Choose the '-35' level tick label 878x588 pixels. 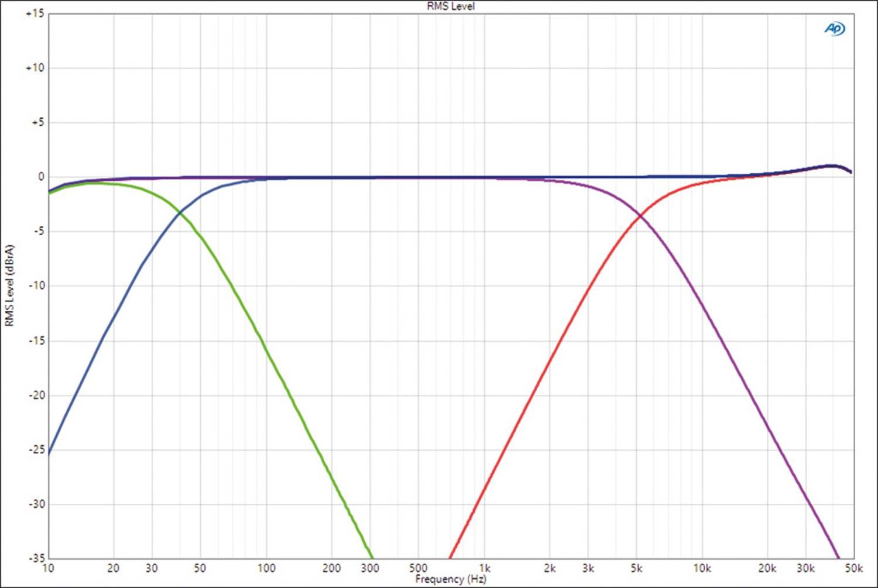36,558
